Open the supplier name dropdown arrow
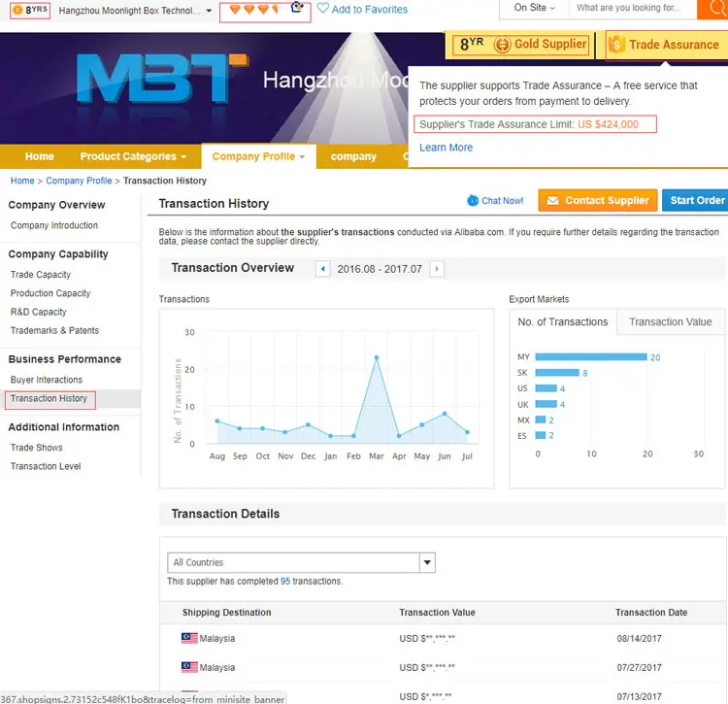The width and height of the screenshot is (728, 704). (209, 12)
